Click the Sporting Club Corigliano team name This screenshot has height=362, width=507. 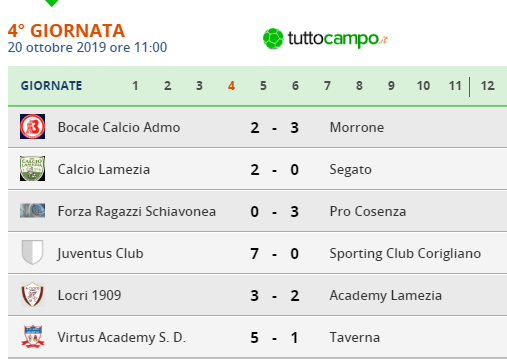(x=405, y=254)
